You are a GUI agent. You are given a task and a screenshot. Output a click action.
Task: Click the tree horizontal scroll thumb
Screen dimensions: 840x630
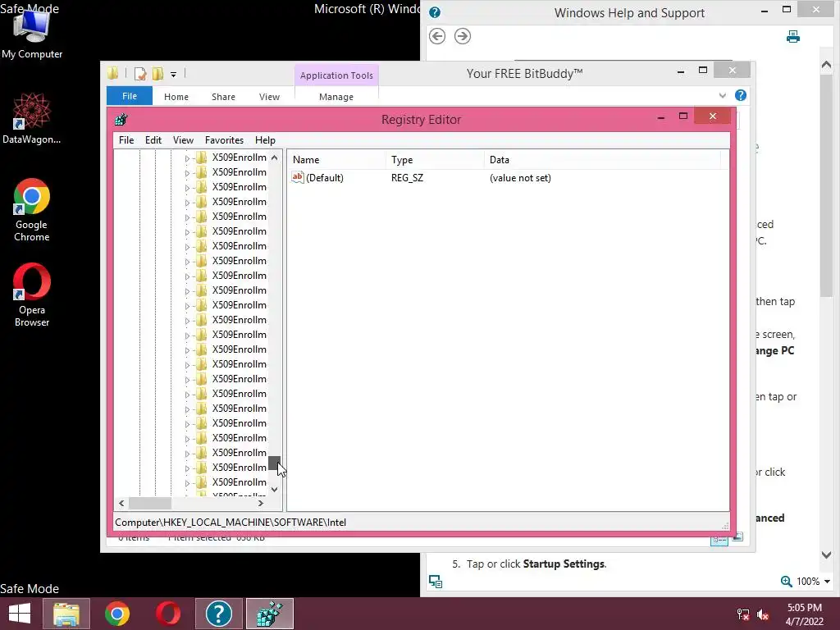[x=150, y=503]
